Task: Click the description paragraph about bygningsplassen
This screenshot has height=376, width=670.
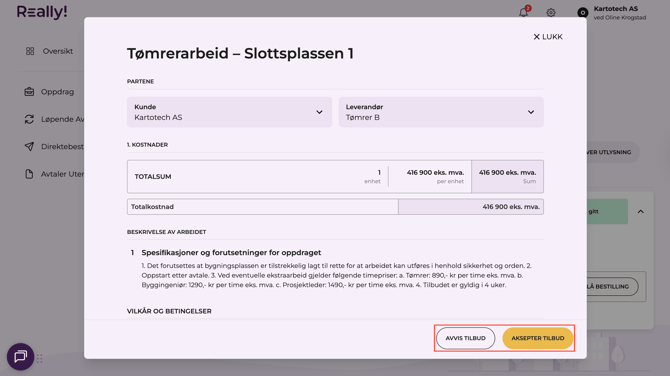Action: (337, 275)
